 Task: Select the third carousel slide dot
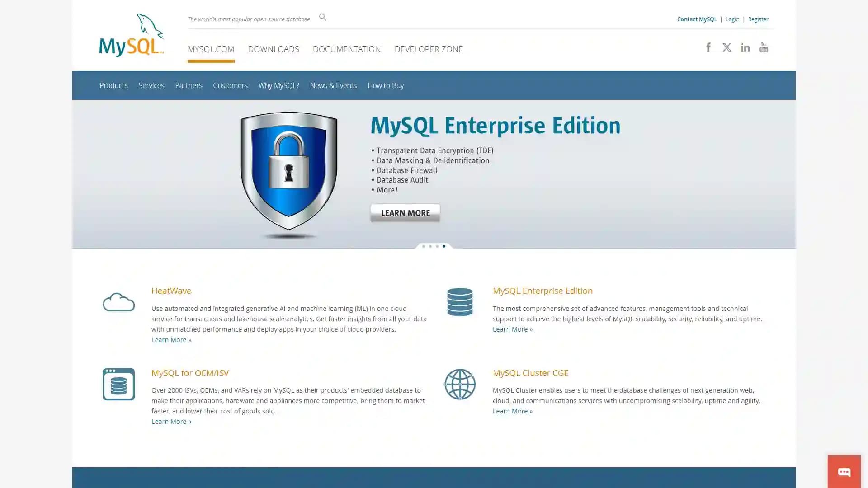[437, 246]
